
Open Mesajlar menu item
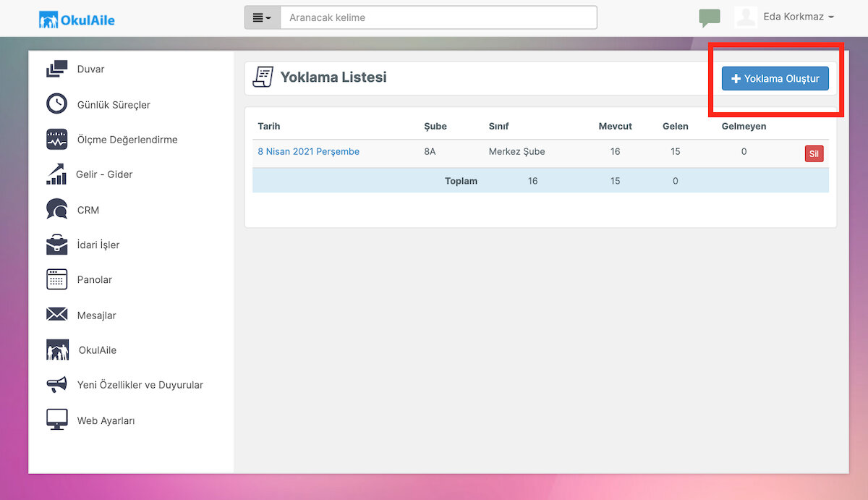pyautogui.click(x=97, y=315)
